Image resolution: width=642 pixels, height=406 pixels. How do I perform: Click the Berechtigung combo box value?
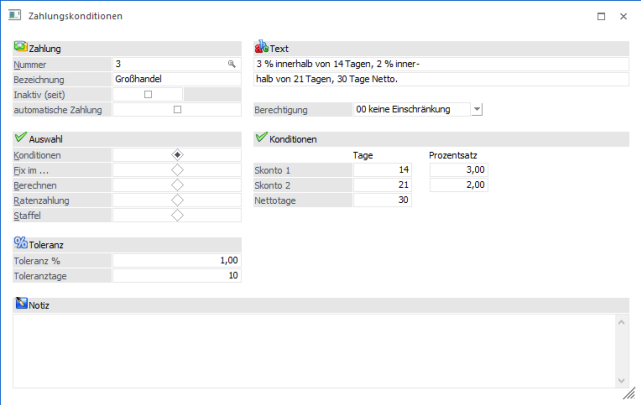click(410, 109)
